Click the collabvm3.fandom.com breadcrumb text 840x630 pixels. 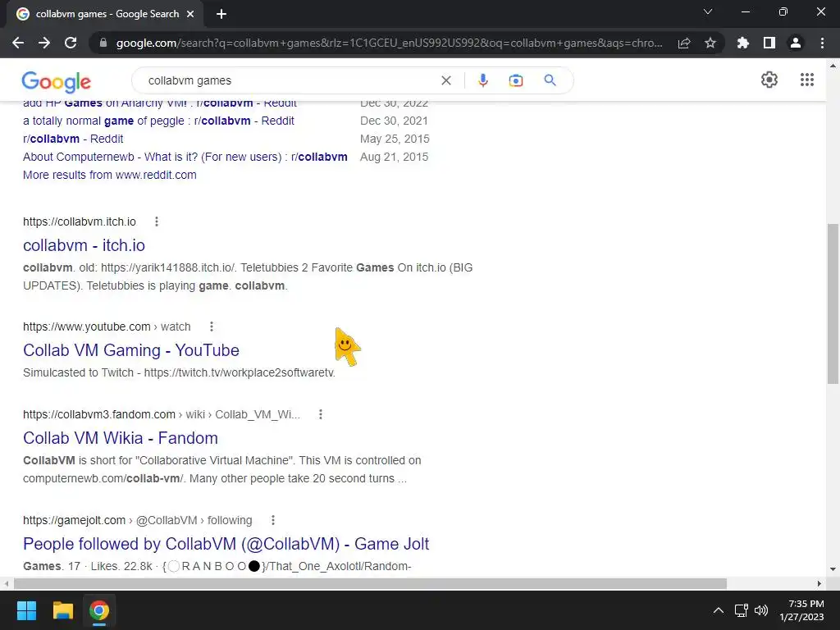point(162,414)
